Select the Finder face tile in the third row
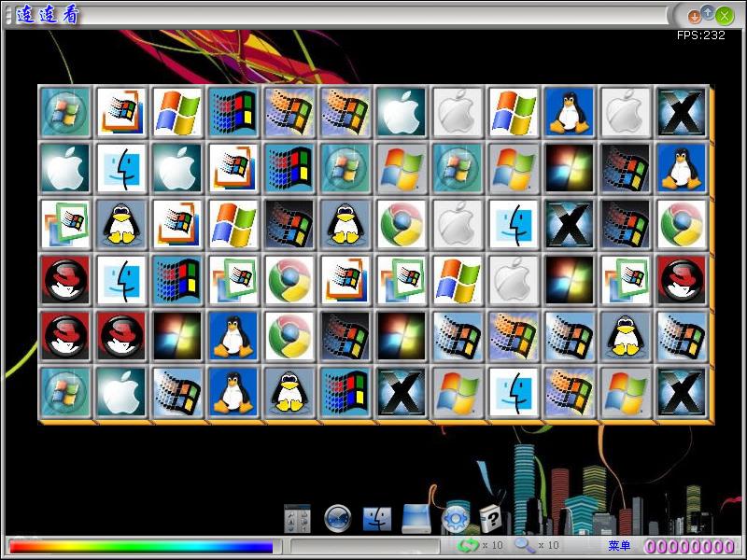 click(x=514, y=224)
